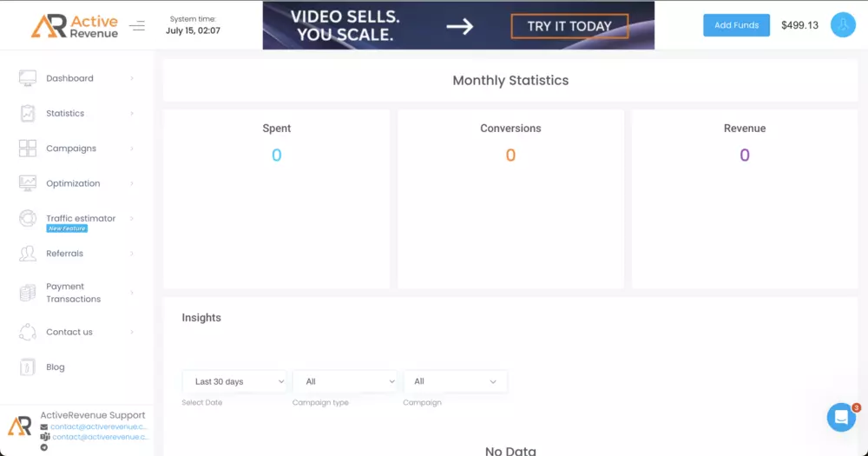Click the Add Funds button

736,25
